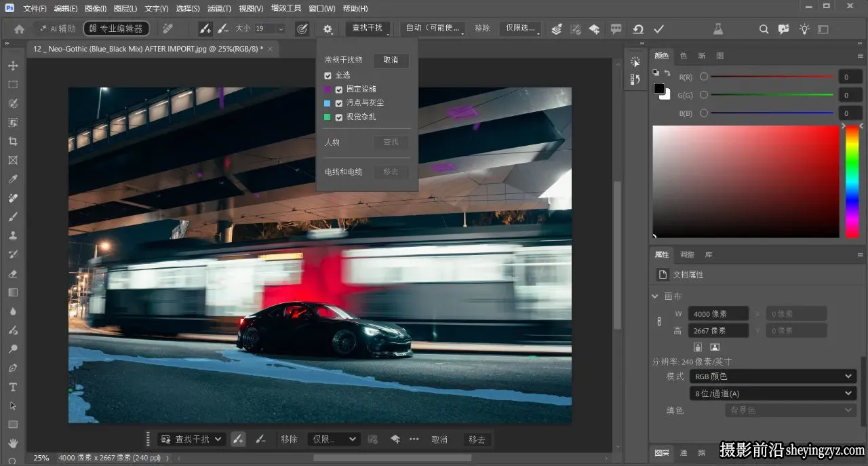Toggle the 视觉杂乱 checkbox
The width and height of the screenshot is (868, 466).
[x=339, y=117]
